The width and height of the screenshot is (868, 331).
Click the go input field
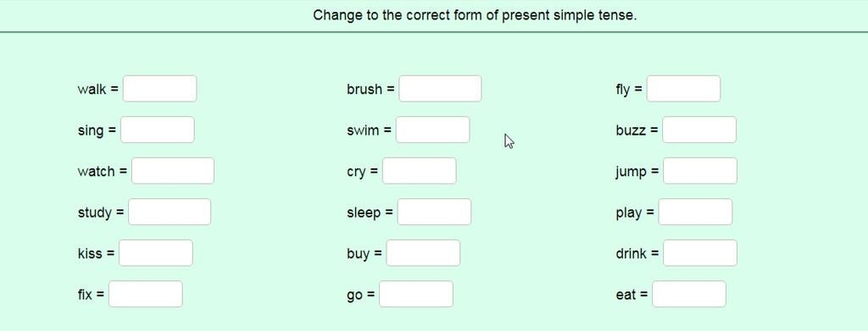(415, 294)
